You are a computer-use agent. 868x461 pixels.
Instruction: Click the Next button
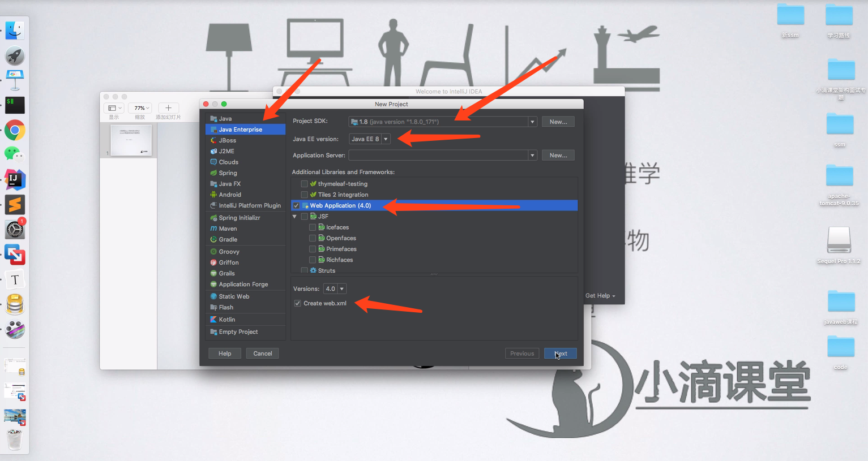(561, 354)
